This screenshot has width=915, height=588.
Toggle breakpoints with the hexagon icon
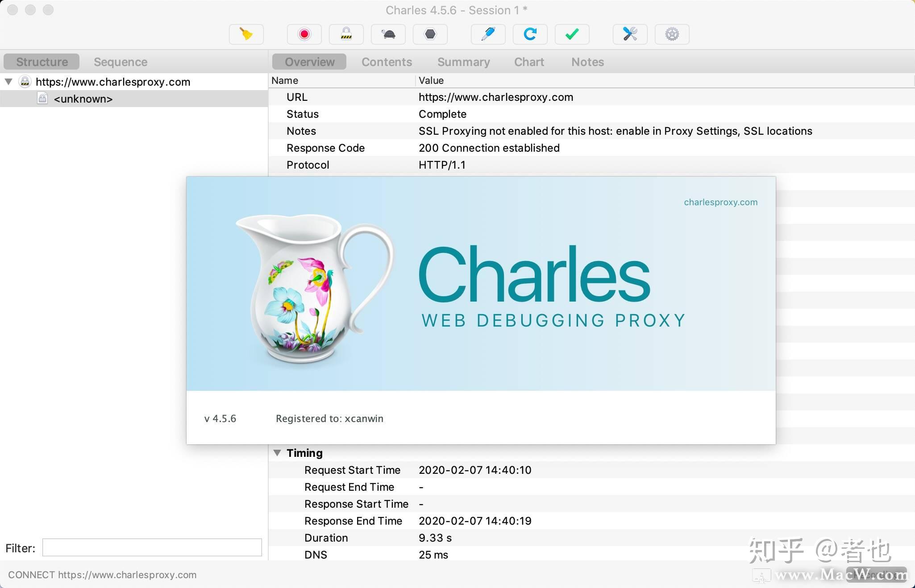[430, 34]
